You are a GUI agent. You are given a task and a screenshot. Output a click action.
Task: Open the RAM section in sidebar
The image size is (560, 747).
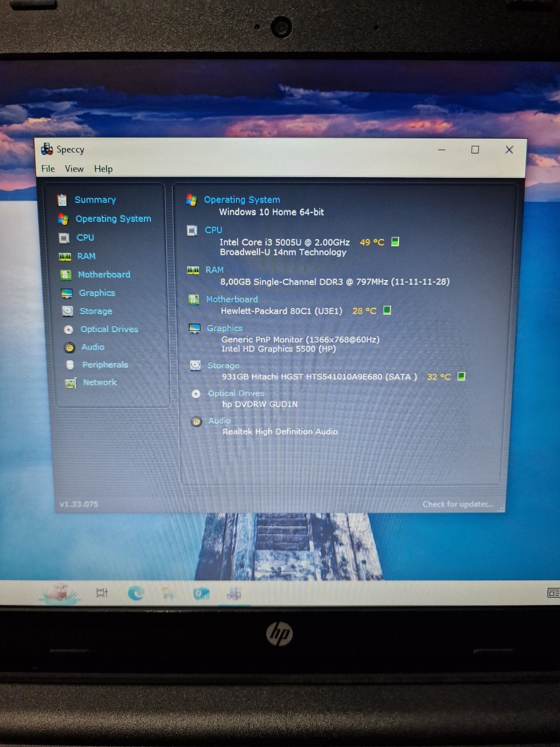click(87, 256)
